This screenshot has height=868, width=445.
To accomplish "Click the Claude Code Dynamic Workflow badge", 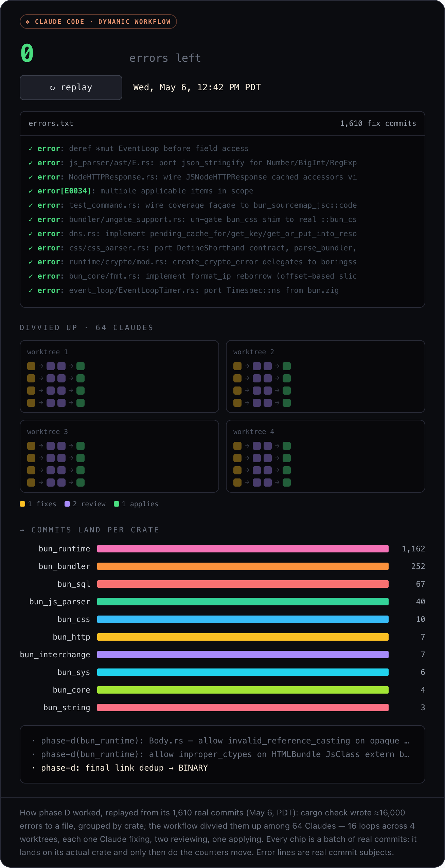I will tap(98, 22).
